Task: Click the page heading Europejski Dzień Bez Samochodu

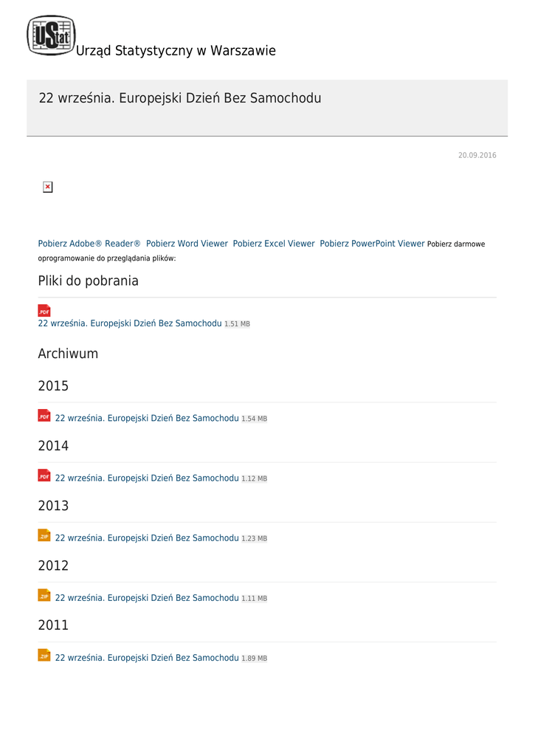Action: [179, 98]
